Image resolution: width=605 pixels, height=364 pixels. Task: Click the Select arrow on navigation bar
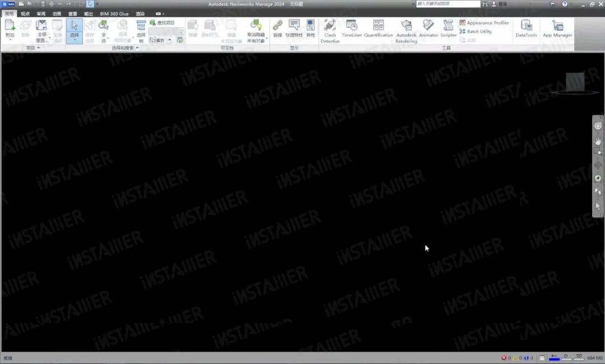pyautogui.click(x=598, y=206)
